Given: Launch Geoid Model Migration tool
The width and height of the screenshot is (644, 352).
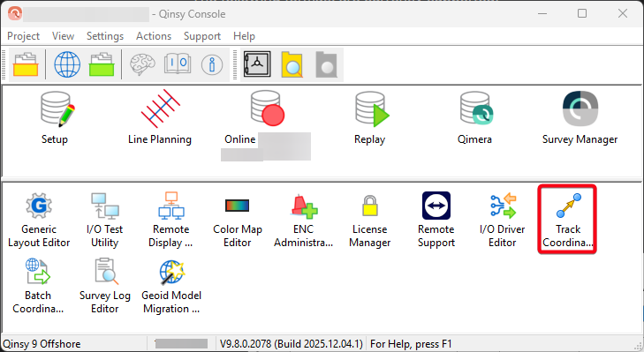Looking at the screenshot, I should (171, 287).
